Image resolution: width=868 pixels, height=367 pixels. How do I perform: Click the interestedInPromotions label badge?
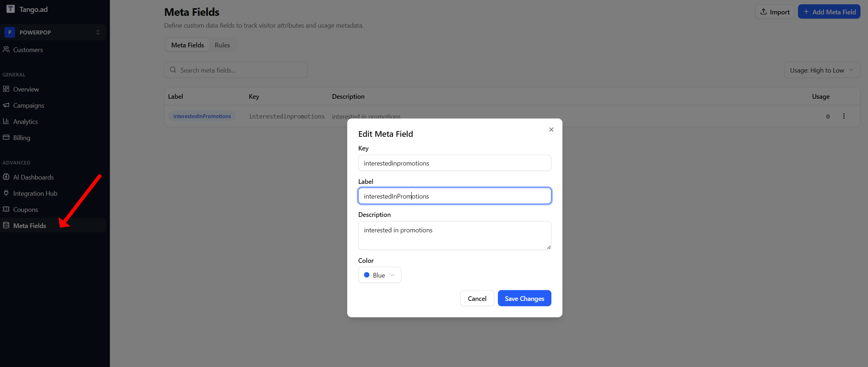pyautogui.click(x=202, y=116)
